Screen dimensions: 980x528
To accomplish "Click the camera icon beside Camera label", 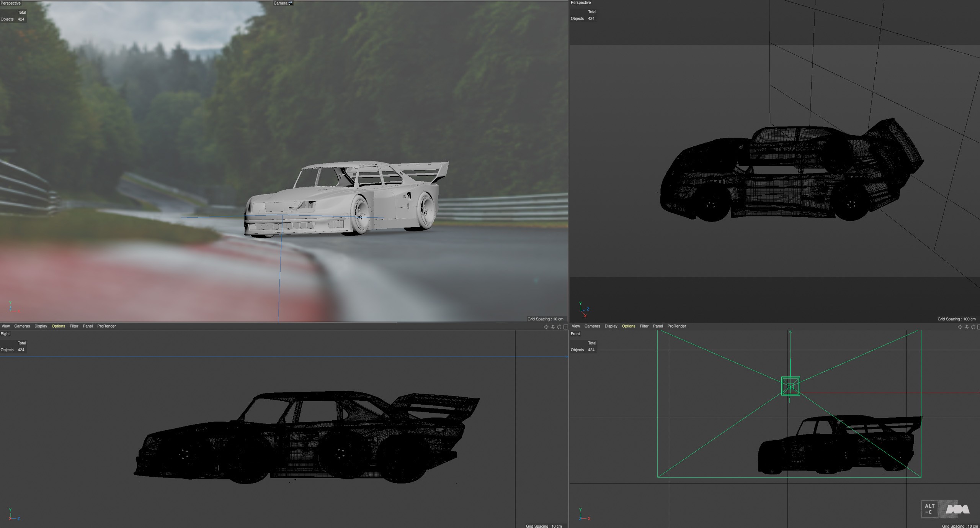I will [291, 3].
